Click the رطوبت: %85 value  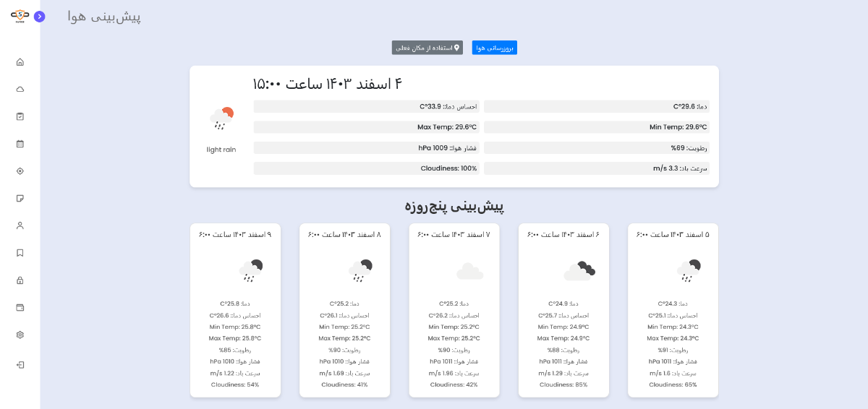point(235,350)
